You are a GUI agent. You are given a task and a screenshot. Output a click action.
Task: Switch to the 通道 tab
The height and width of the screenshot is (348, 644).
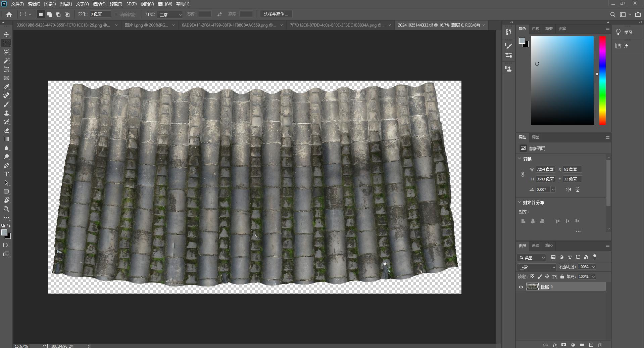click(536, 246)
